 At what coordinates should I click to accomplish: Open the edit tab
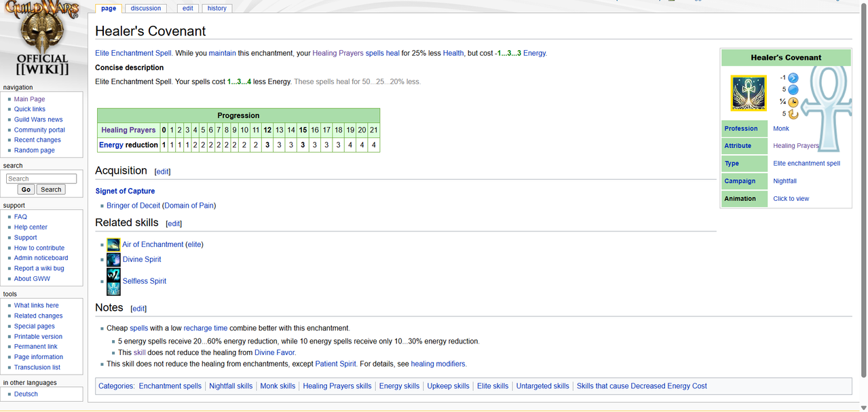187,8
